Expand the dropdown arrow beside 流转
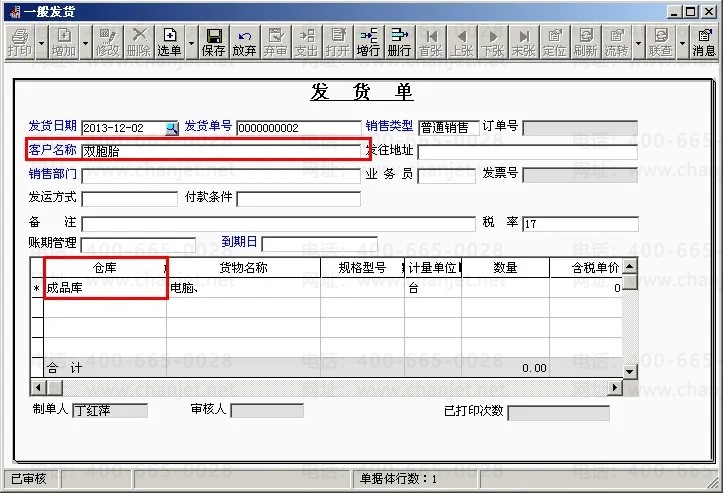The width and height of the screenshot is (723, 493). click(638, 43)
